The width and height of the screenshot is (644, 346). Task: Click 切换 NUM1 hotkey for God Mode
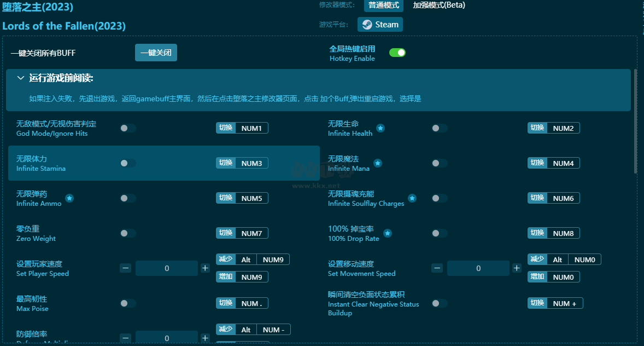click(x=242, y=128)
